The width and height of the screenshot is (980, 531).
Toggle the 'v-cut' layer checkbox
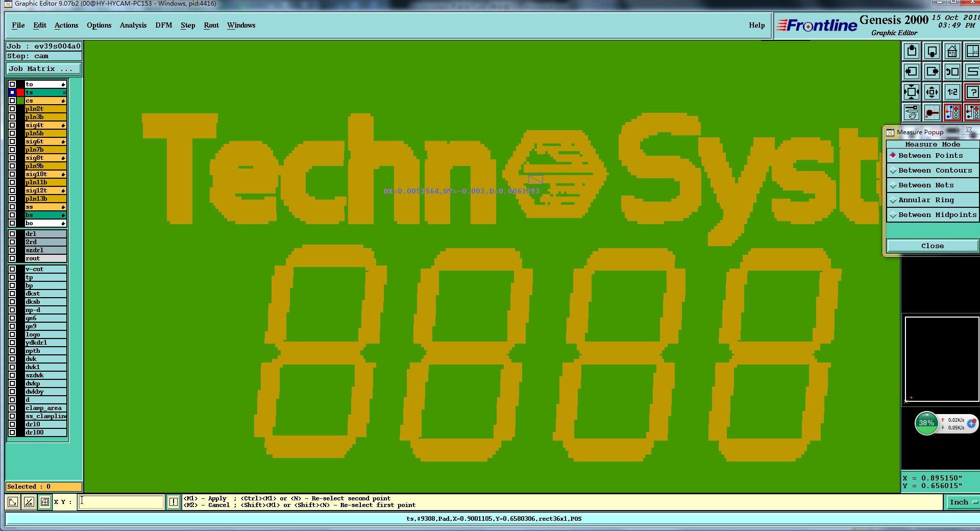click(12, 269)
